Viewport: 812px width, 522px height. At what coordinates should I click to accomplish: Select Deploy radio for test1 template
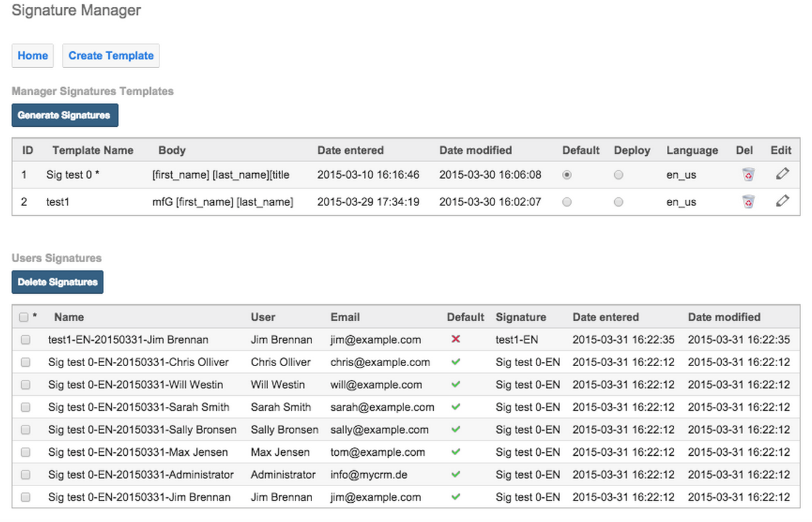click(619, 202)
